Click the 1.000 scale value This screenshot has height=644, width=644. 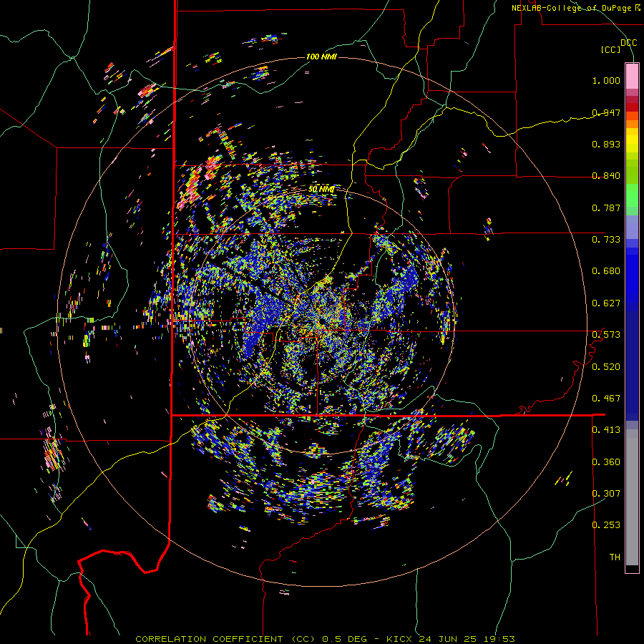tap(606, 80)
